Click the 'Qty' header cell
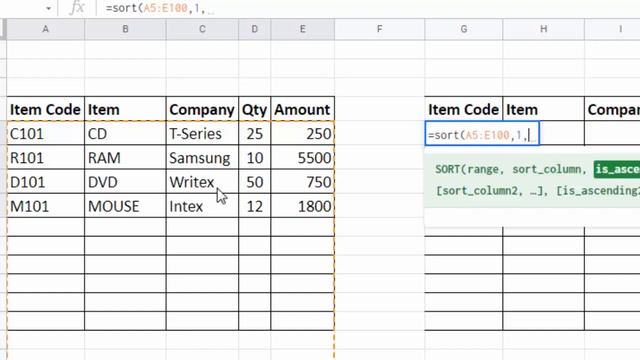This screenshot has height=360, width=640. pos(255,109)
